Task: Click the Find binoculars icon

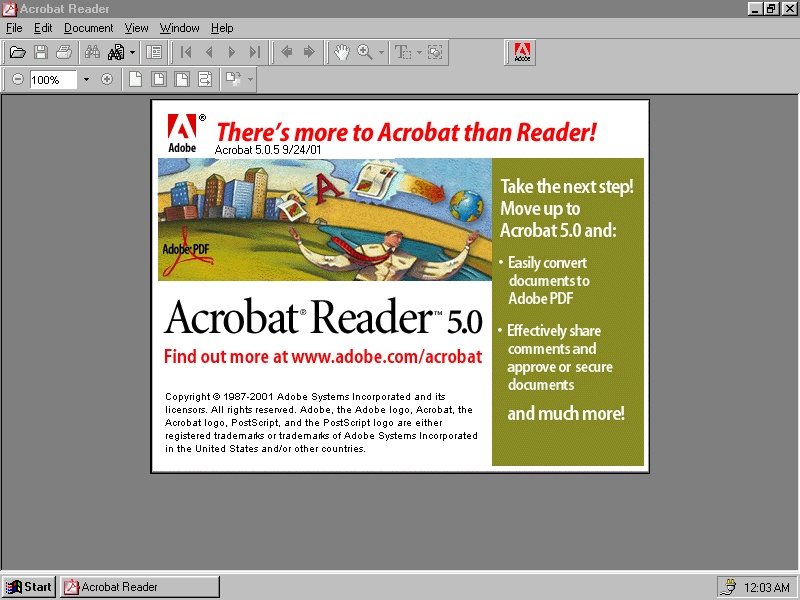Action: coord(92,52)
